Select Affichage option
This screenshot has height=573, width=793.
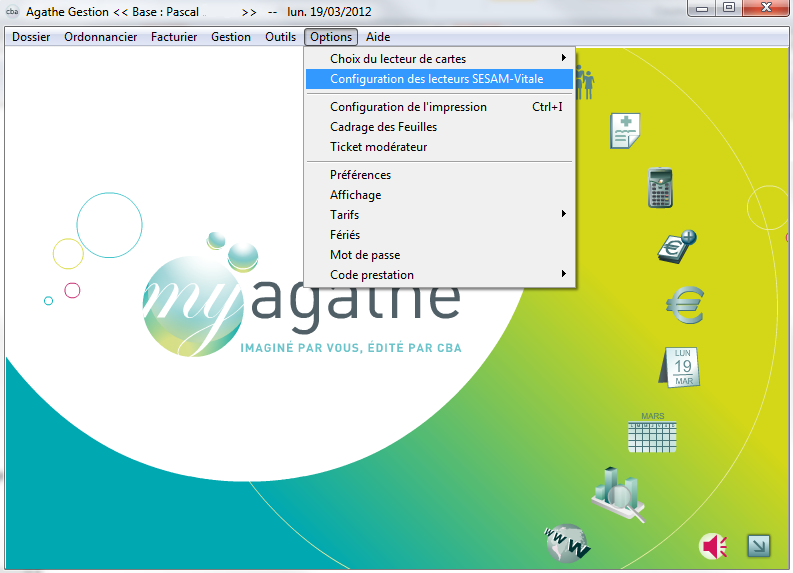point(439,195)
